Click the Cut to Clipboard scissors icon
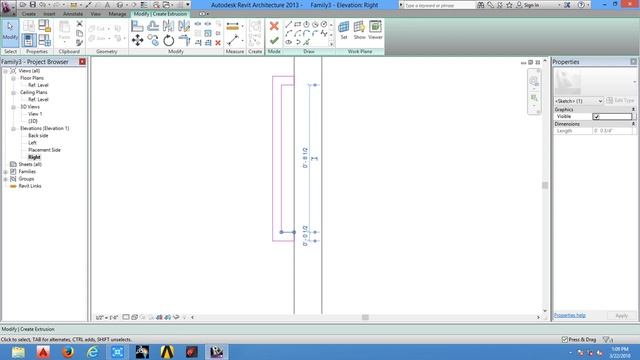 [80, 24]
